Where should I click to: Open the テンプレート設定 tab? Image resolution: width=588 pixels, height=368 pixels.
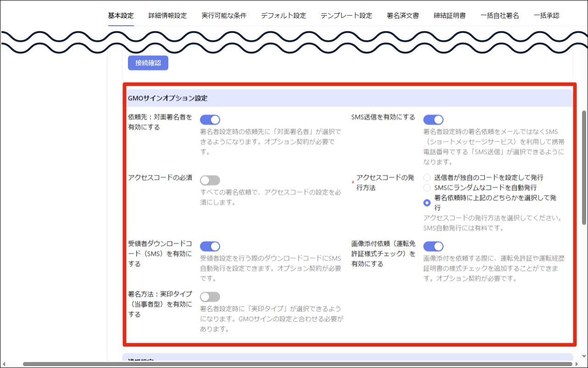[346, 16]
